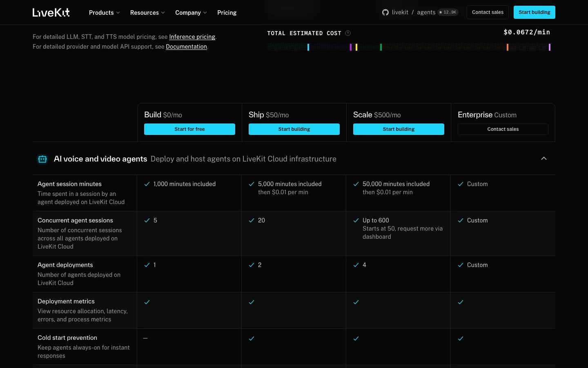Click Scale checkmark in Deployment metrics row
The image size is (588, 368).
(x=356, y=302)
